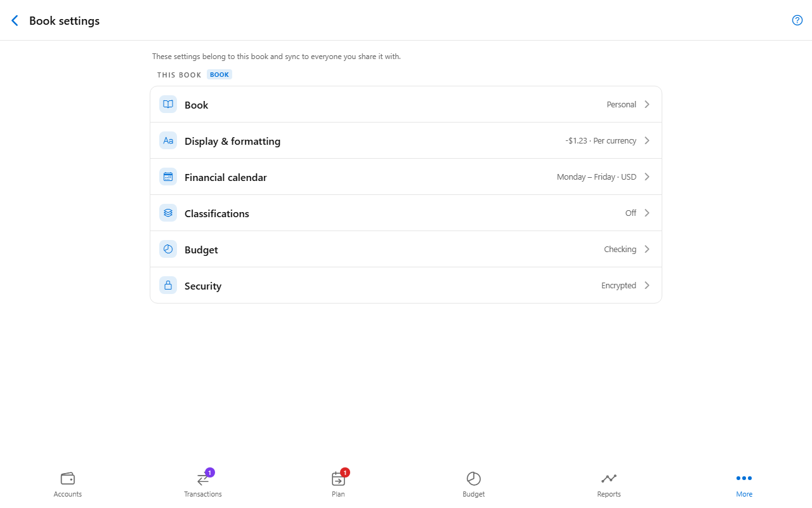Click the 'Encrypted' security value
The width and height of the screenshot is (812, 508).
(619, 285)
